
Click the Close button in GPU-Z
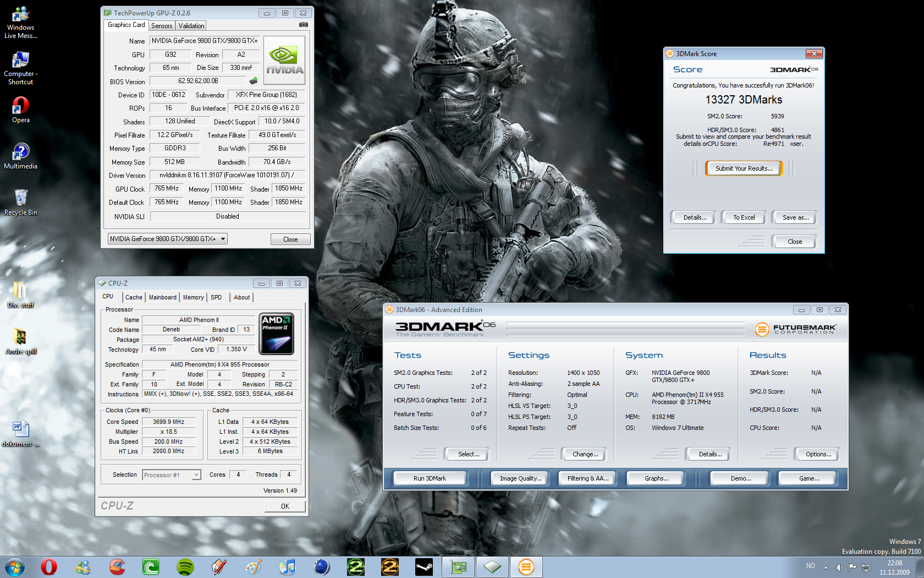(290, 239)
